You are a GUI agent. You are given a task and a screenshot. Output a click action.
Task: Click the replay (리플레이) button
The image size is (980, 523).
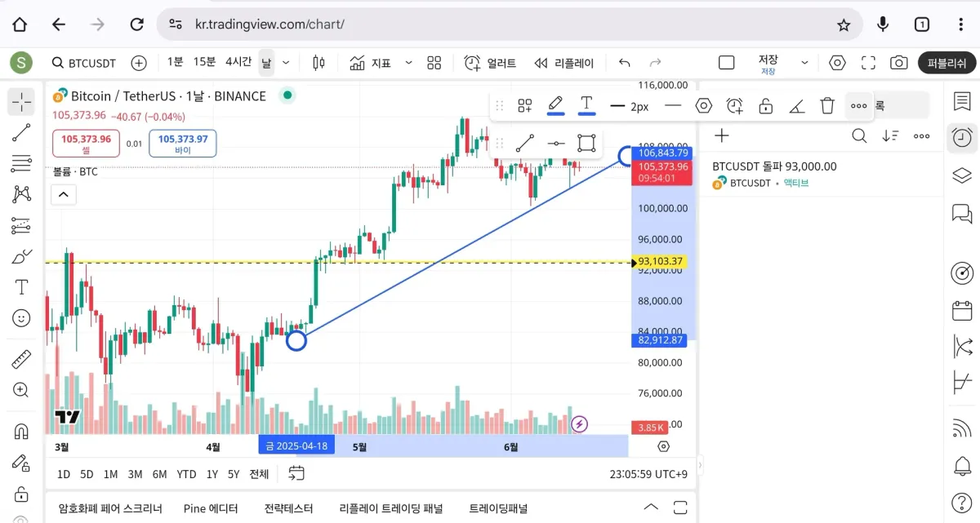pyautogui.click(x=563, y=63)
